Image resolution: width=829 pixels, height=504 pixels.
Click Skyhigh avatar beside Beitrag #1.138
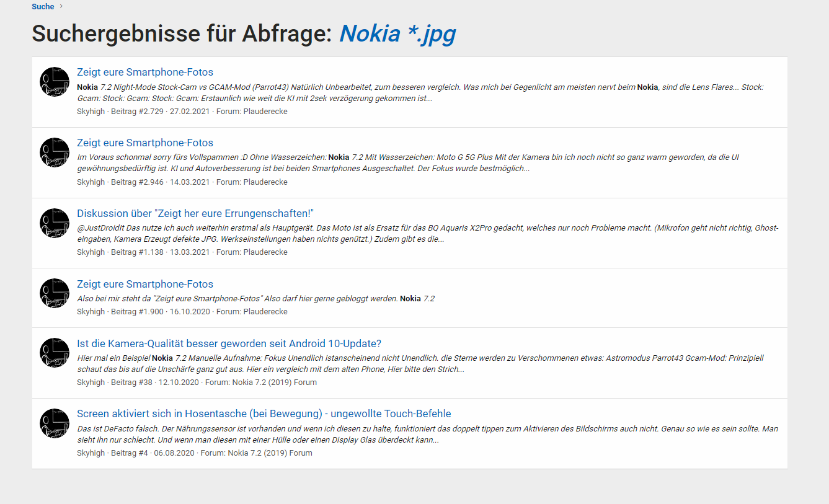click(x=55, y=223)
